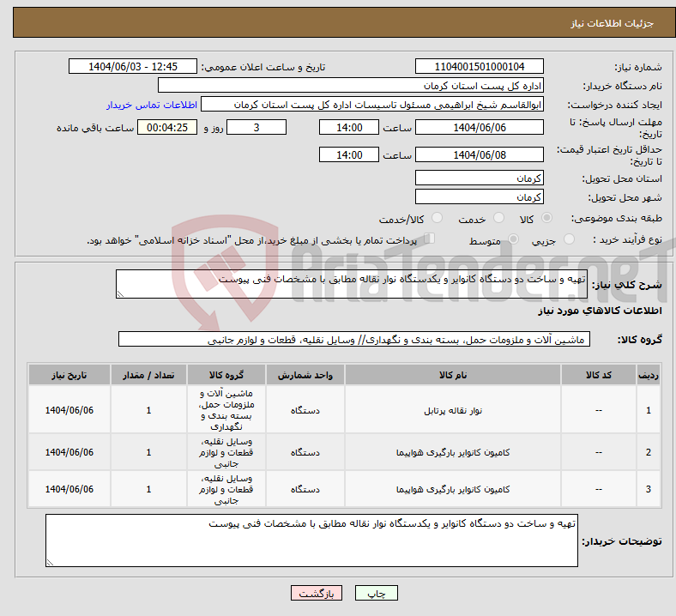Click the چاپ (print) button
Image resolution: width=676 pixels, height=616 pixels.
click(x=376, y=593)
